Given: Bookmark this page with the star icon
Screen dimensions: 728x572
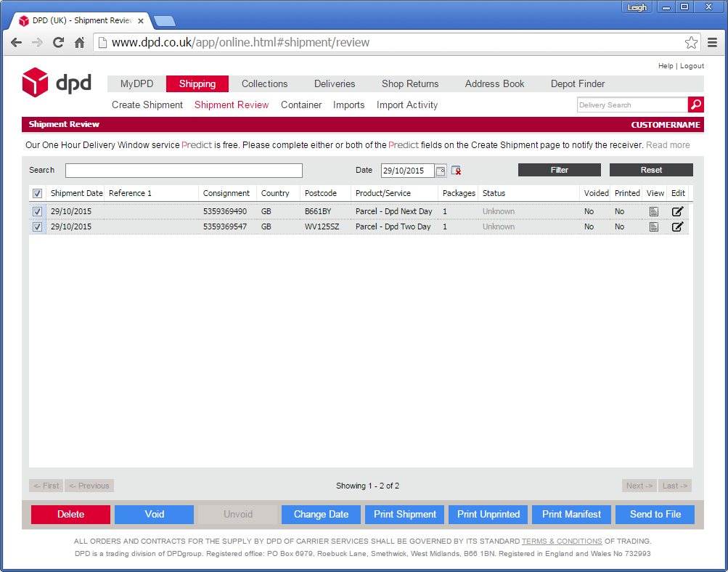Looking at the screenshot, I should click(x=691, y=43).
